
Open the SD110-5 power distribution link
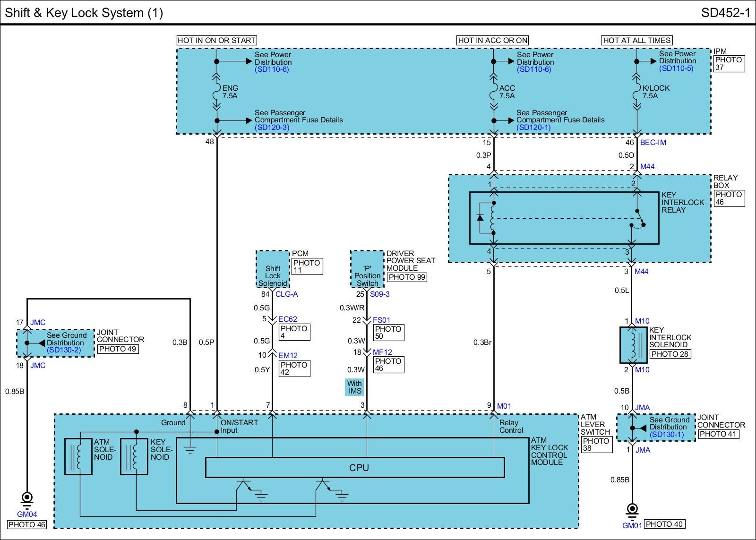pyautogui.click(x=676, y=69)
